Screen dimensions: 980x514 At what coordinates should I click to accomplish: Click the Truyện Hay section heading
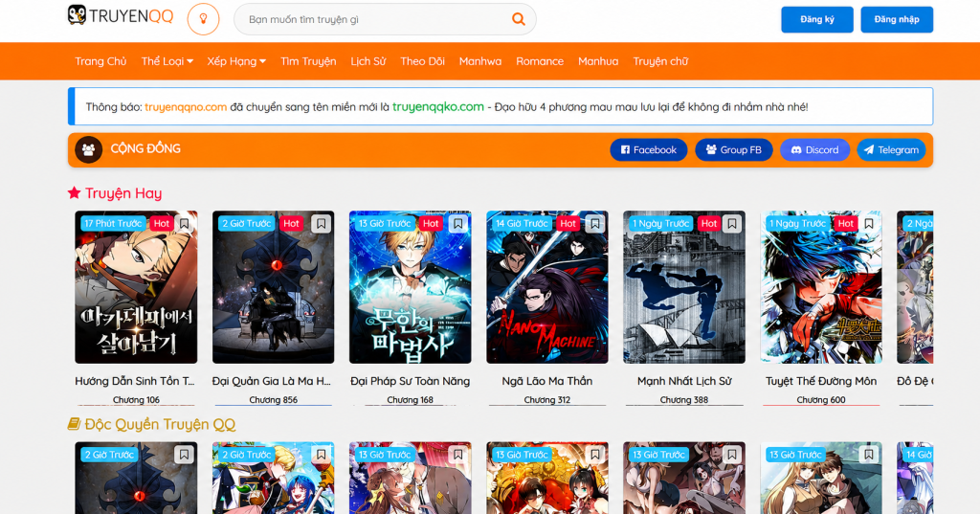123,193
